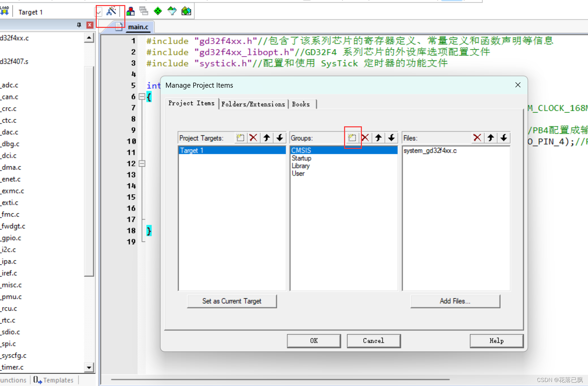The image size is (588, 386).
Task: Select _rcu.c in project tree
Action: (x=9, y=308)
